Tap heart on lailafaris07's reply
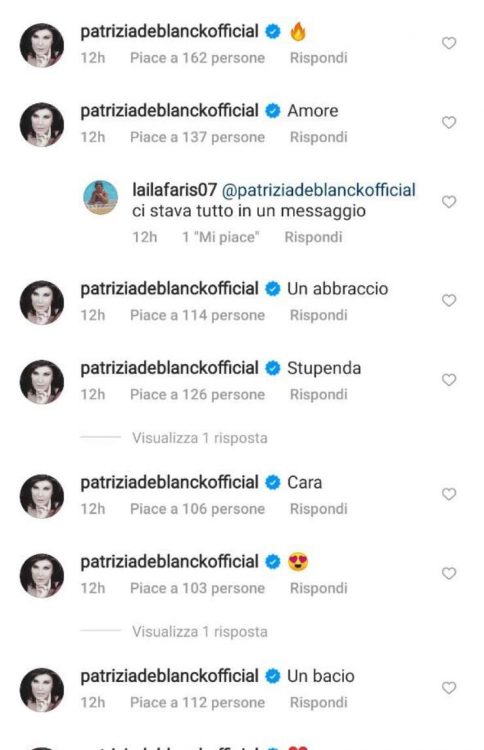The width and height of the screenshot is (484, 750). (449, 202)
